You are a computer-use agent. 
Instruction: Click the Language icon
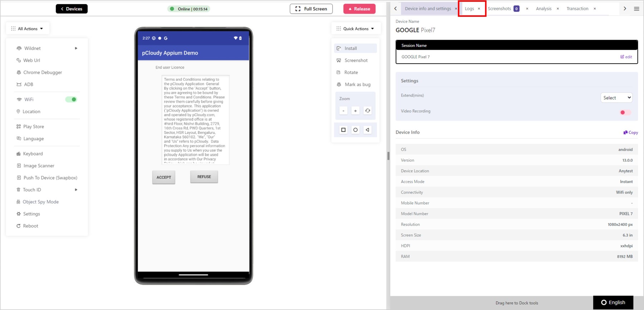(19, 138)
